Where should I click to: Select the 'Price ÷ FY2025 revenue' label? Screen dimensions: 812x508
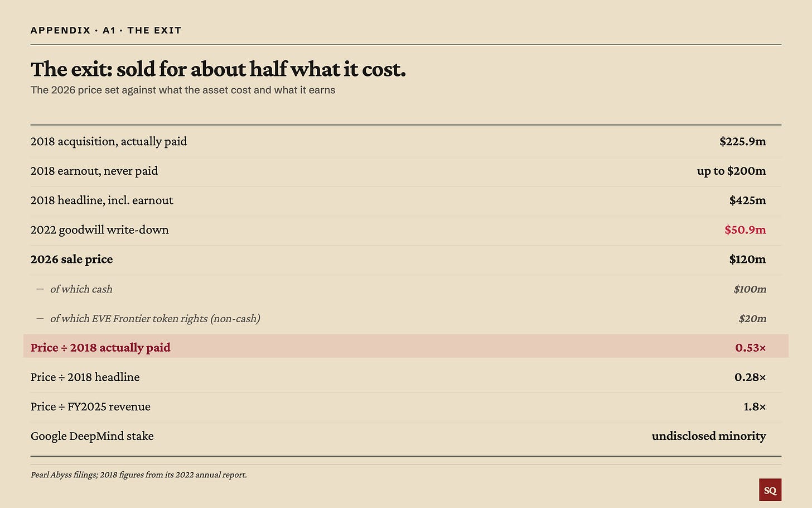[x=90, y=407]
